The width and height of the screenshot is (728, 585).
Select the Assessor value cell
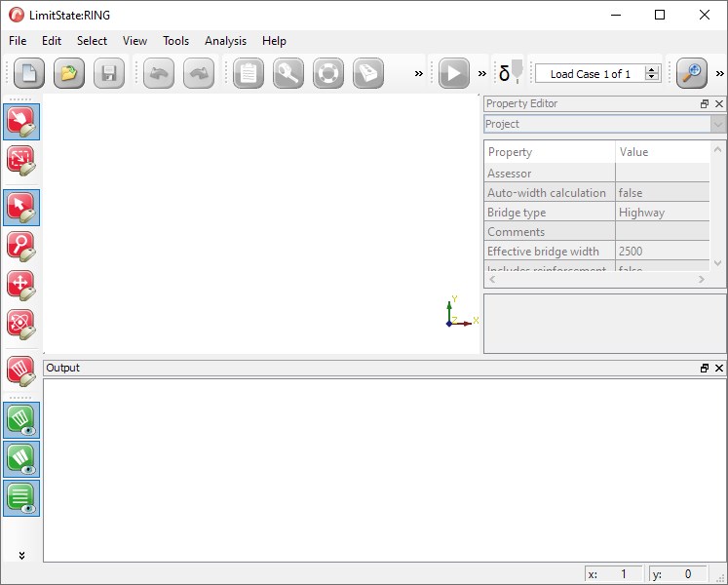click(x=663, y=174)
